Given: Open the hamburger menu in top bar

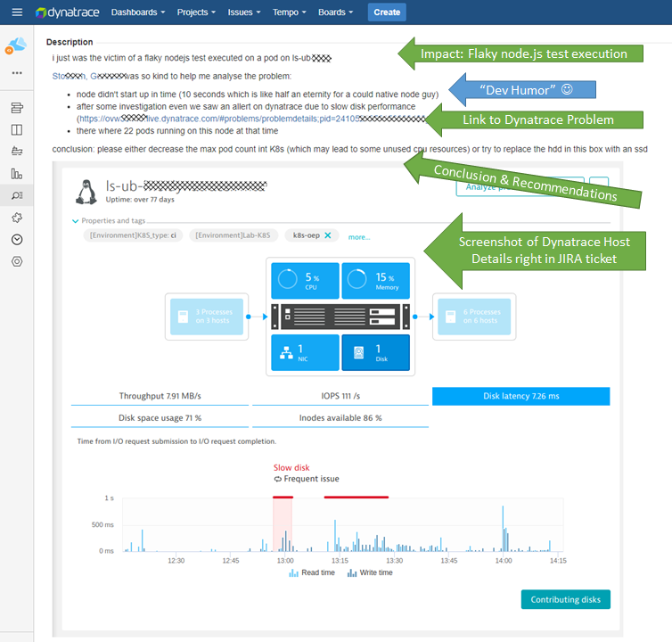Looking at the screenshot, I should (17, 12).
